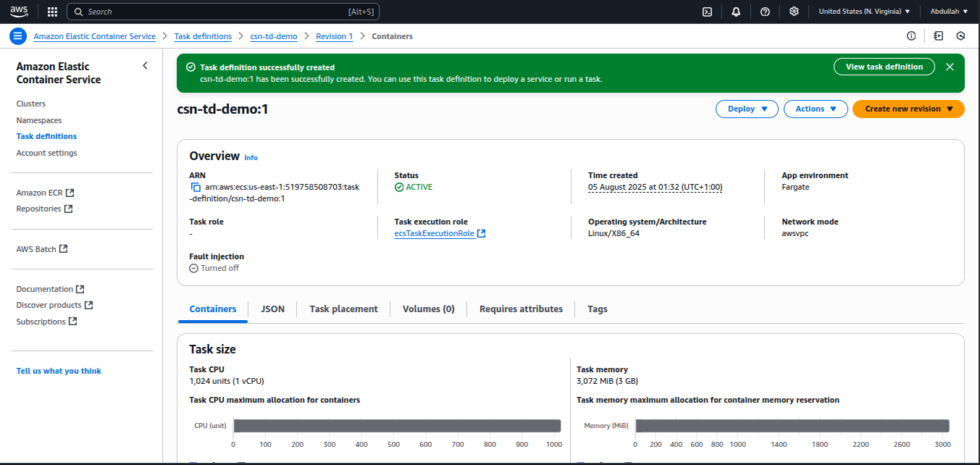The height and width of the screenshot is (465, 980).
Task: Open the services grid menu icon
Action: pos(52,12)
